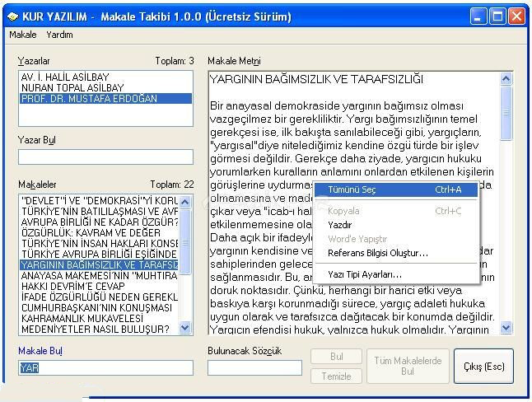532x402 pixels.
Task: Select Yazdır from the context menu
Action: [395, 225]
